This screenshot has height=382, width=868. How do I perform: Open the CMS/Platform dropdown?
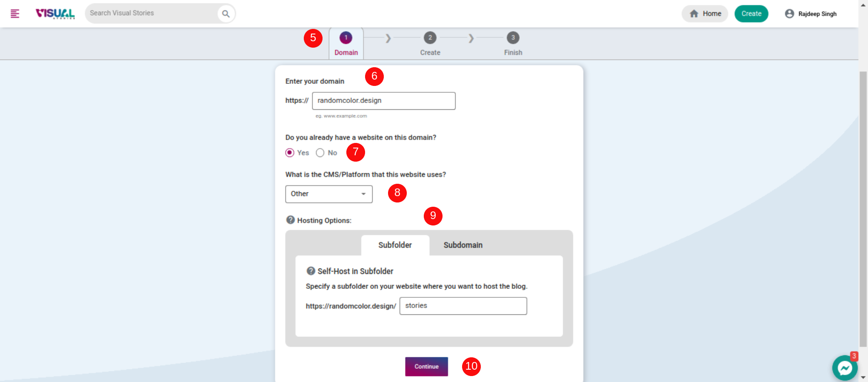329,194
